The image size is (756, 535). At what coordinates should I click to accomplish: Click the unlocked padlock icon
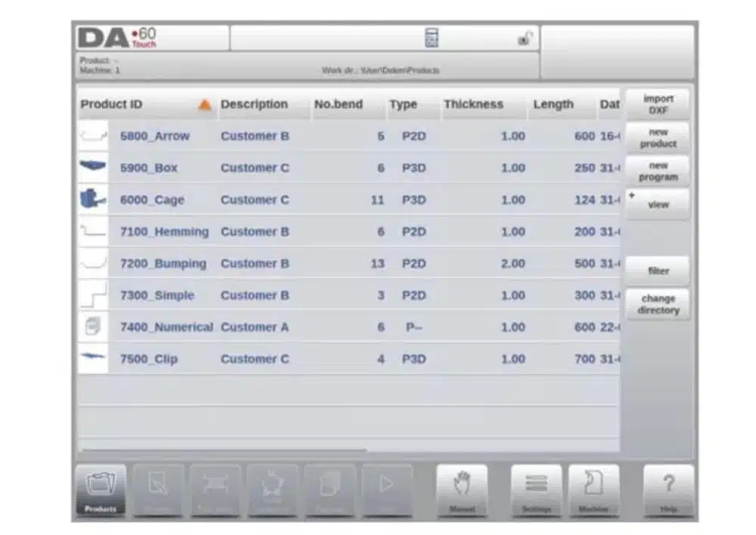click(525, 38)
